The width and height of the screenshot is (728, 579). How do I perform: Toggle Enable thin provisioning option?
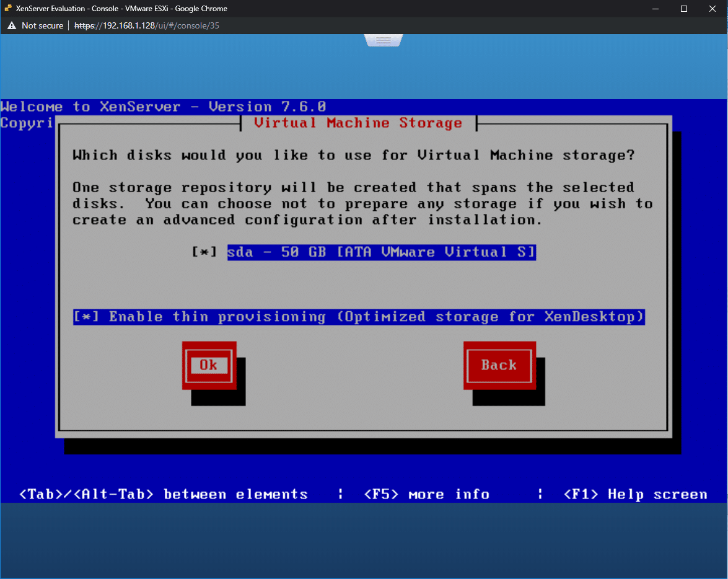[x=359, y=317]
